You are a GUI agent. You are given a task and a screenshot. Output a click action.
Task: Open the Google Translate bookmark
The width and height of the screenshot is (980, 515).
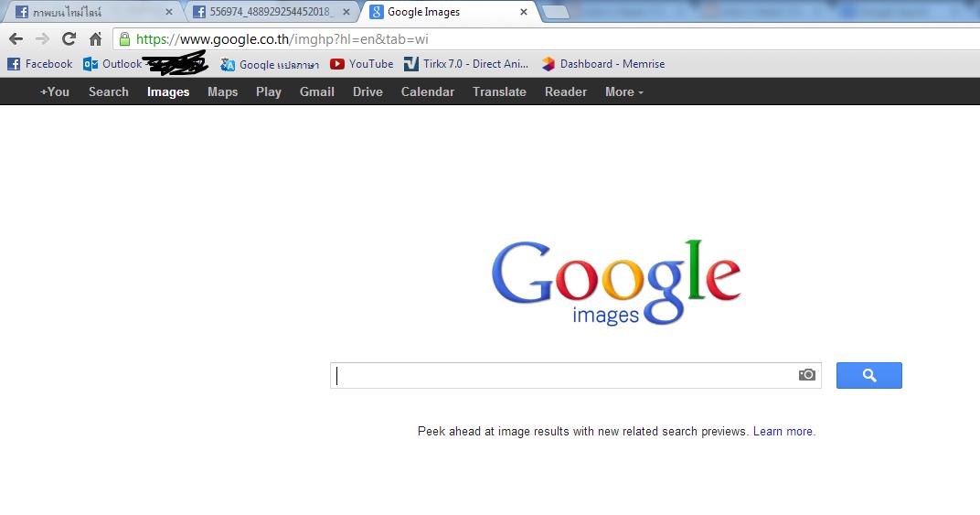pyautogui.click(x=270, y=64)
